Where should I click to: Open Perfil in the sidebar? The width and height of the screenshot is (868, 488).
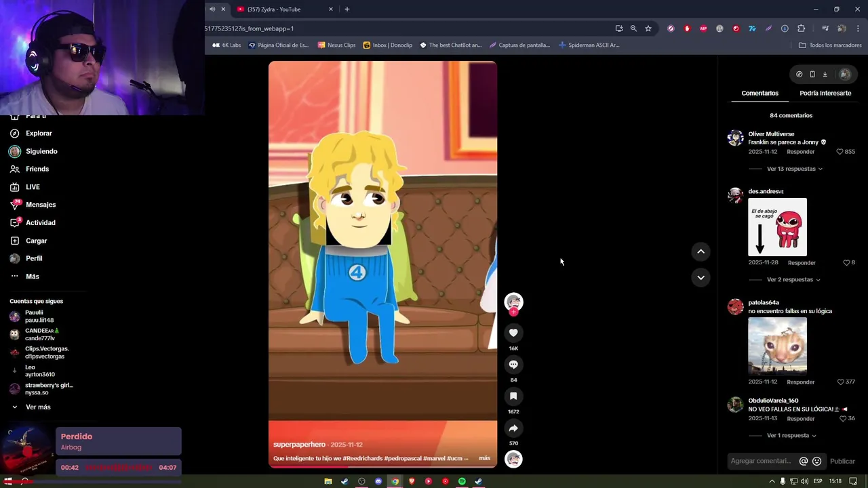26,258
